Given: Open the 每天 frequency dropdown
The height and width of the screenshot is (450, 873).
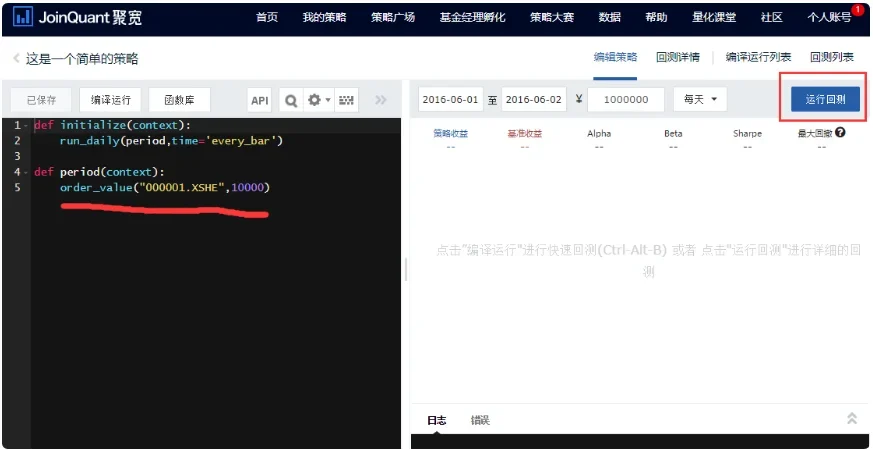Looking at the screenshot, I should pos(700,100).
